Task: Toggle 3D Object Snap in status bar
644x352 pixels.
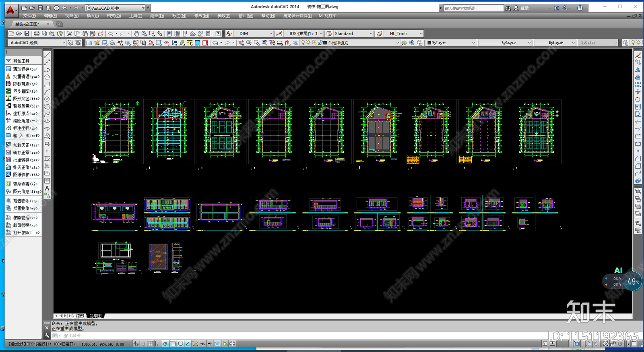Action: point(180,344)
